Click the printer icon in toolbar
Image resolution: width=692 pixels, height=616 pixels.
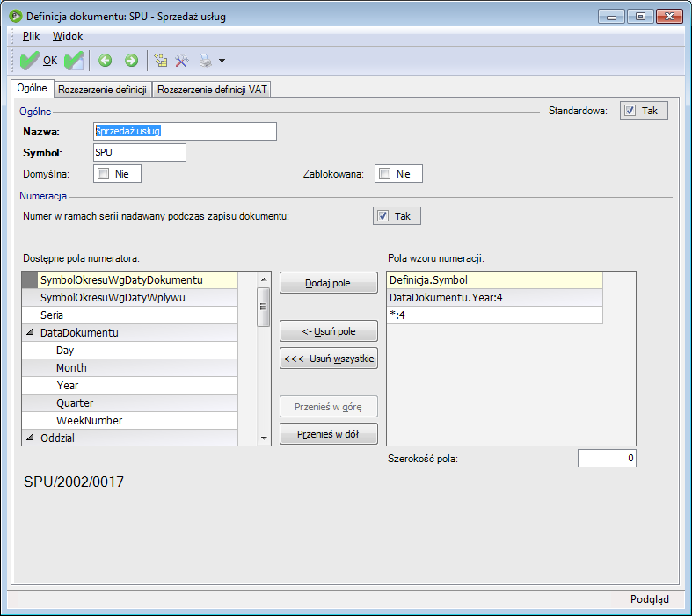(x=205, y=61)
